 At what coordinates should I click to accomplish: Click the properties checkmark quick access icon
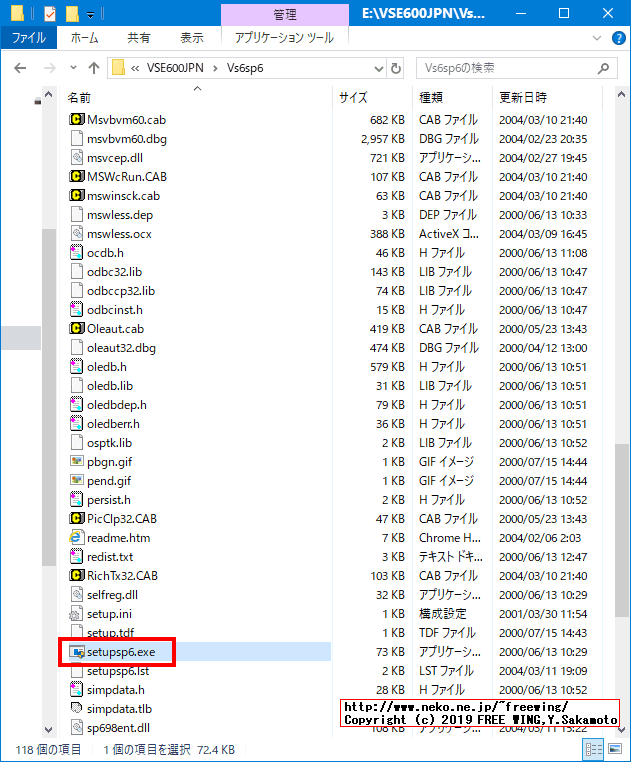(x=50, y=14)
